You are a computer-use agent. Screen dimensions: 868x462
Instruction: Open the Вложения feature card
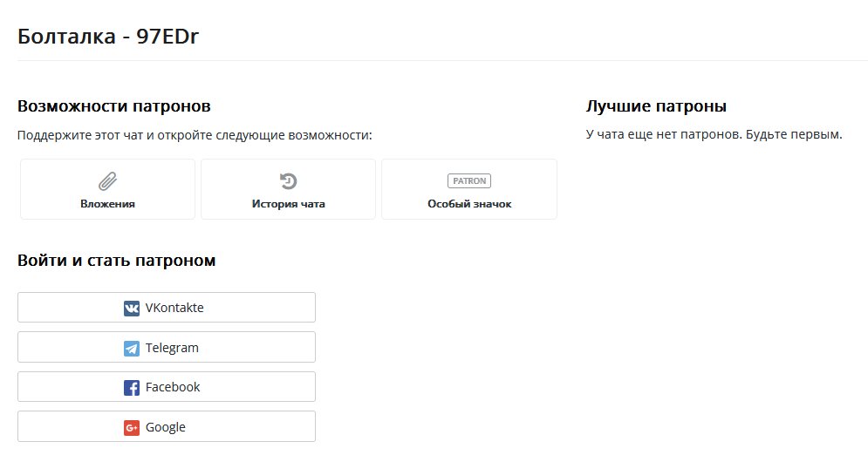click(x=107, y=189)
